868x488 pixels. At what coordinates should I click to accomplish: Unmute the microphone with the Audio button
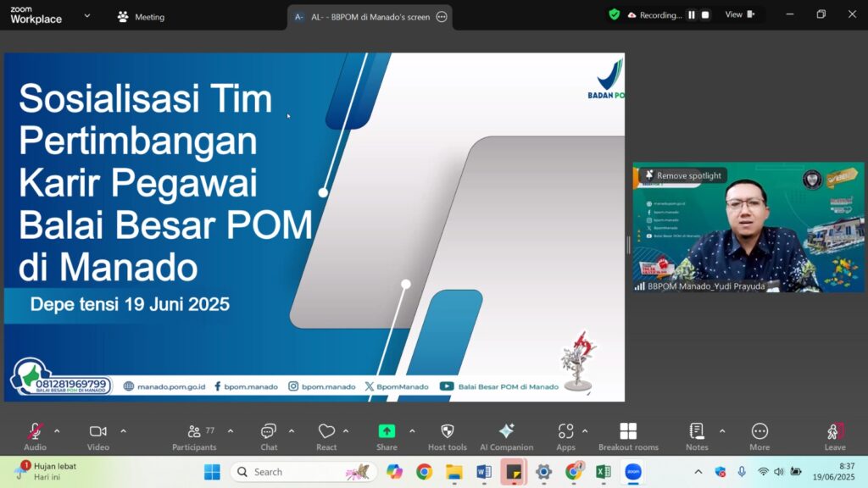[x=35, y=436]
